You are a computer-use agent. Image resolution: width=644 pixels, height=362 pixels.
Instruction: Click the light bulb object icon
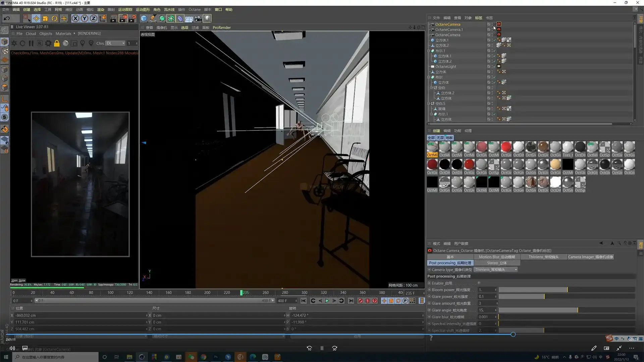207,18
